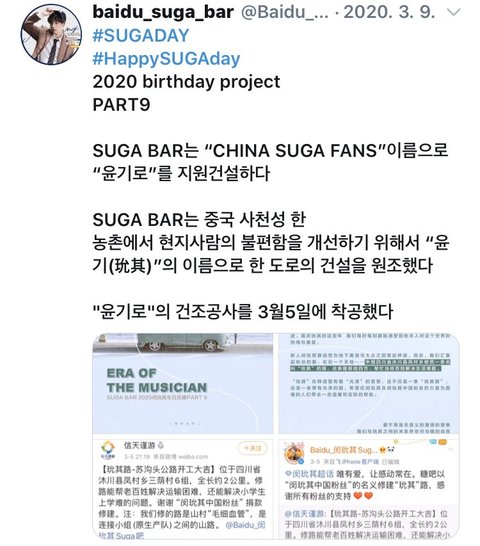
Task: Click the panda emoji beside the Baidu_闵玧其 name
Action: click(391, 450)
